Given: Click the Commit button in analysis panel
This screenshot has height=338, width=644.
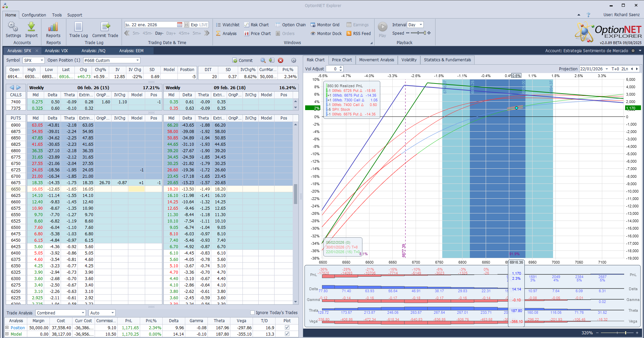Looking at the screenshot, I should click(243, 60).
